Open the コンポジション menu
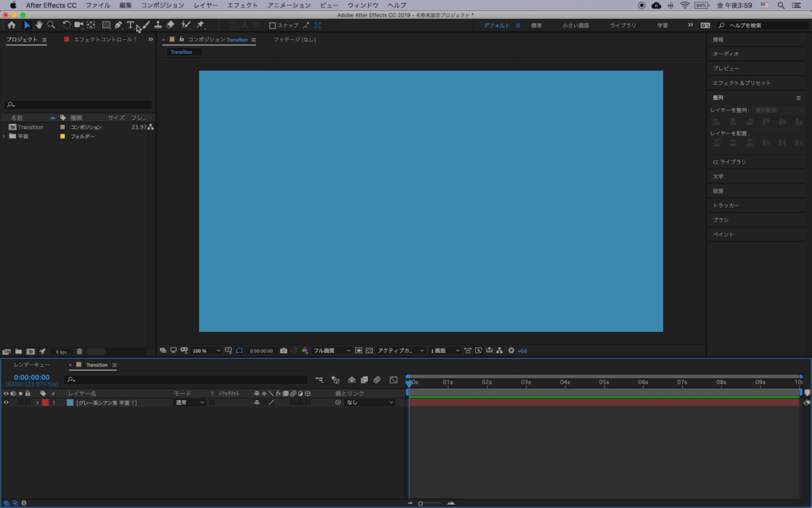This screenshot has height=508, width=812. click(162, 6)
